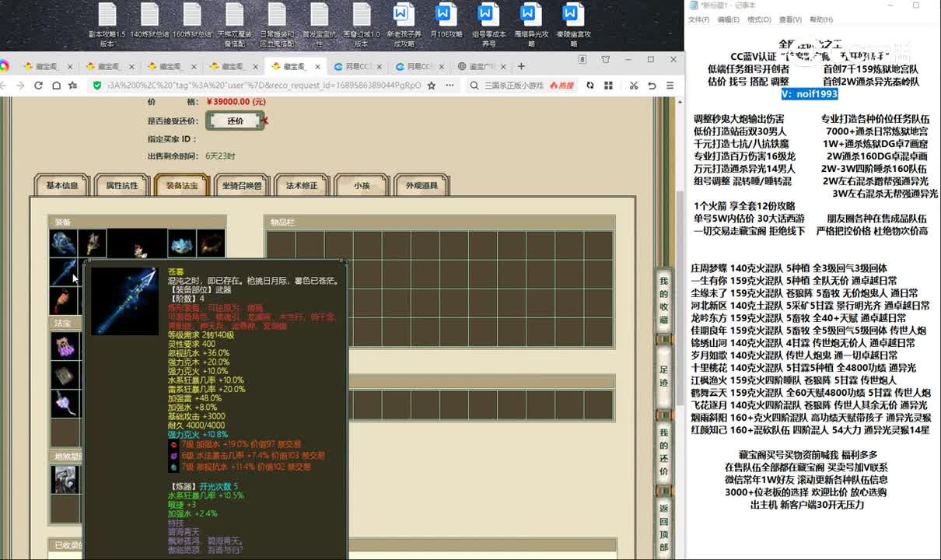
Task: Click highlighted text V: noif1993 in Notepad
Action: pyautogui.click(x=810, y=93)
